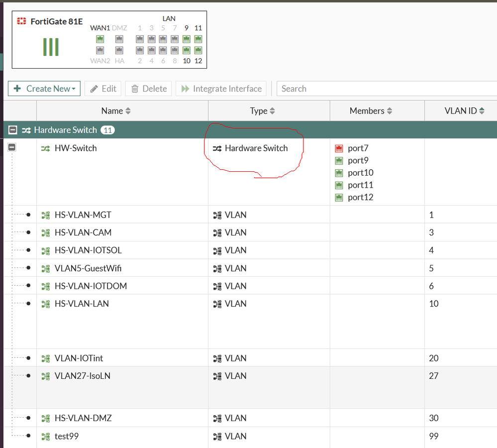Select LAN port 12 icon on faceplate
The height and width of the screenshot is (448, 497).
(198, 50)
